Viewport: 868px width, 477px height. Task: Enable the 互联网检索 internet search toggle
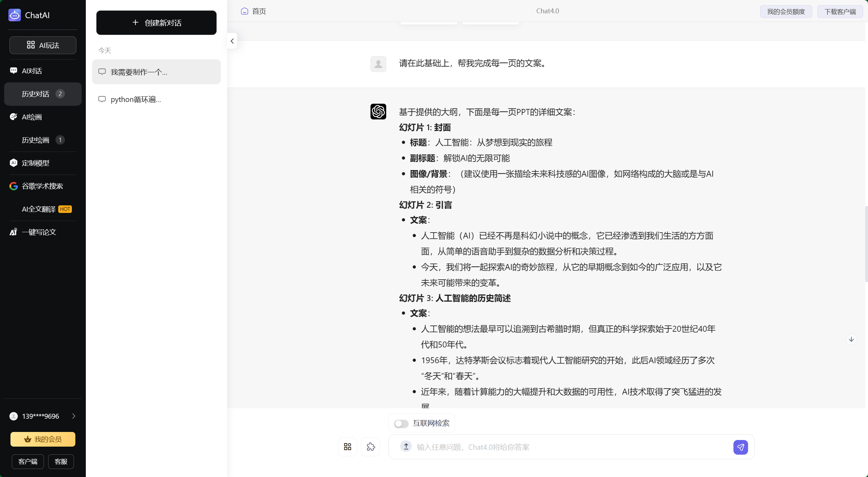pos(401,423)
